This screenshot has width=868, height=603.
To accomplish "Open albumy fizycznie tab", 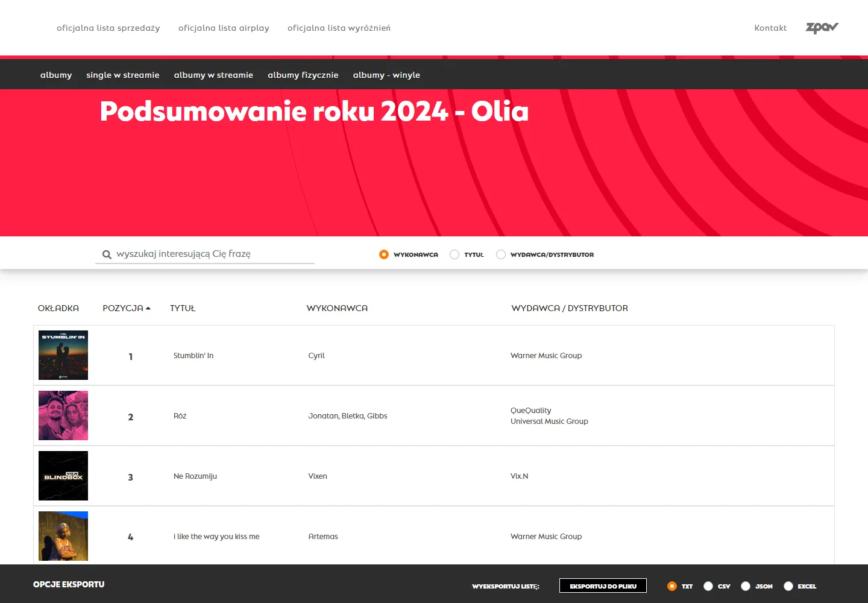I will point(303,75).
